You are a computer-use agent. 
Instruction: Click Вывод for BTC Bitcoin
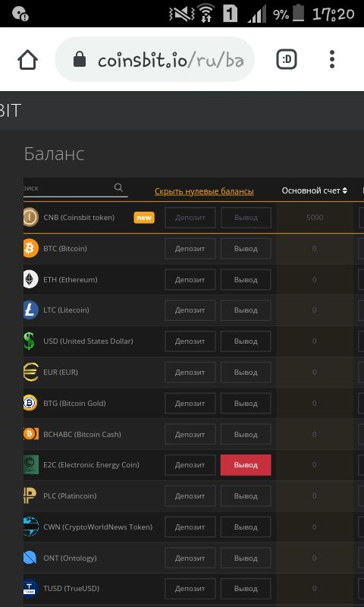246,249
